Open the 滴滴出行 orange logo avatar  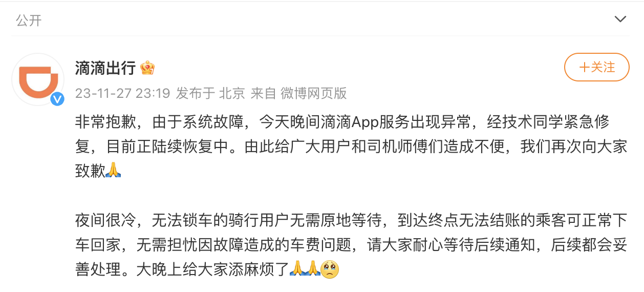pos(38,79)
